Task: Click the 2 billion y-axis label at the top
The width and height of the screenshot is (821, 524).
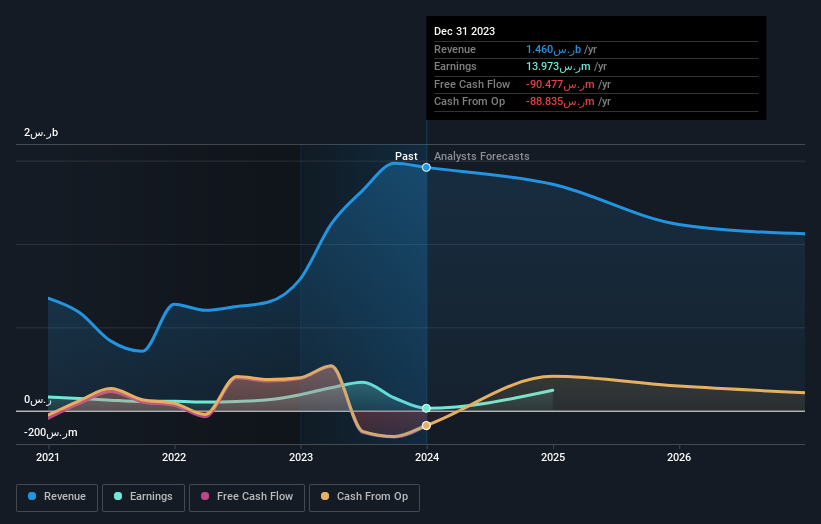Action: click(x=41, y=132)
